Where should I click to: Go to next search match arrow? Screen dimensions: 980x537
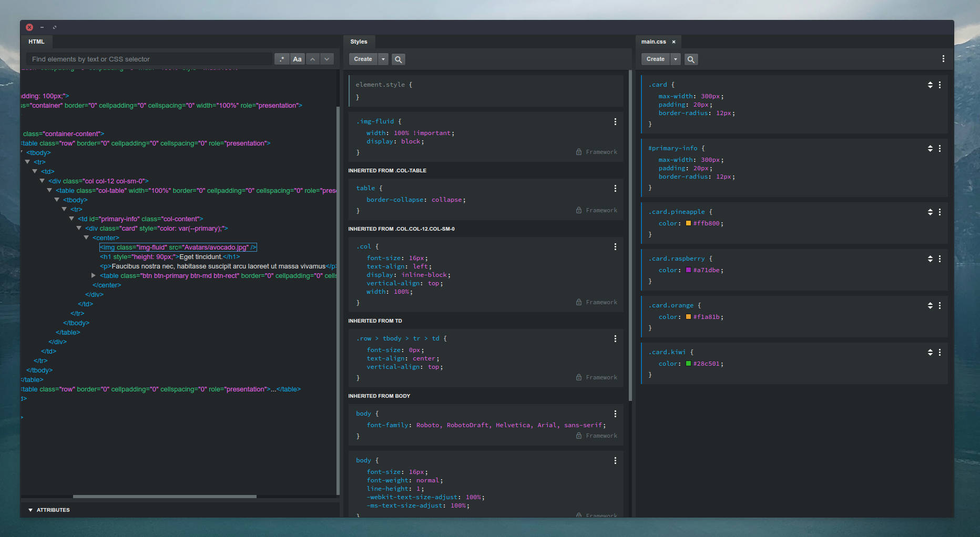coord(327,59)
